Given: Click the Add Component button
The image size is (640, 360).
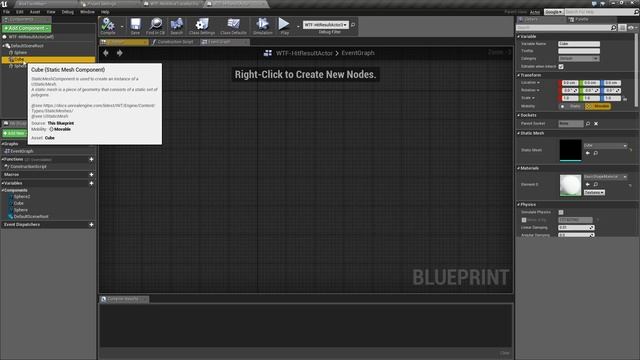Looking at the screenshot, I should click(x=26, y=29).
